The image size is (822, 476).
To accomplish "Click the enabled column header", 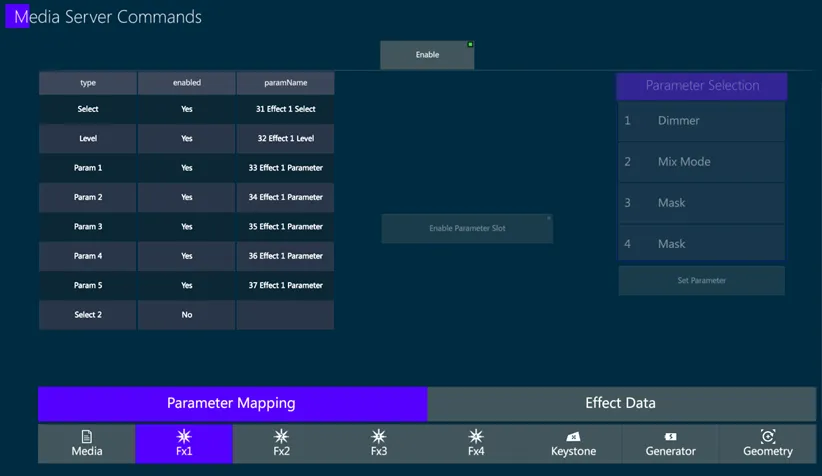I will click(x=187, y=83).
